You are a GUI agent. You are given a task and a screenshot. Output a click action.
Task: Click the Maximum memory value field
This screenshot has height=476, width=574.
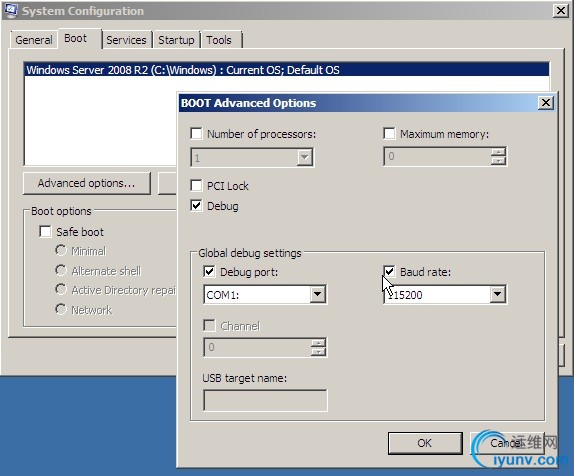pos(437,157)
